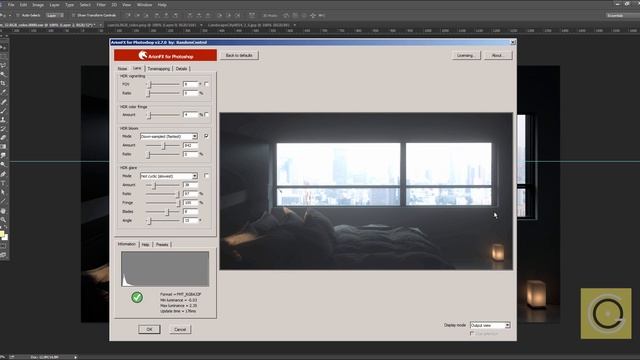The image size is (640, 360).
Task: Select the Brush tool in Photoshop toolbar
Action: click(3, 111)
